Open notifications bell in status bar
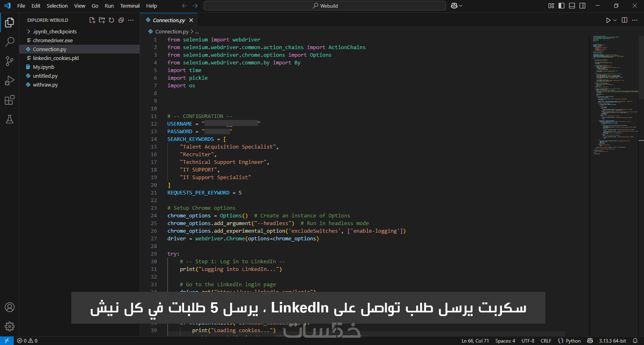 [x=635, y=341]
